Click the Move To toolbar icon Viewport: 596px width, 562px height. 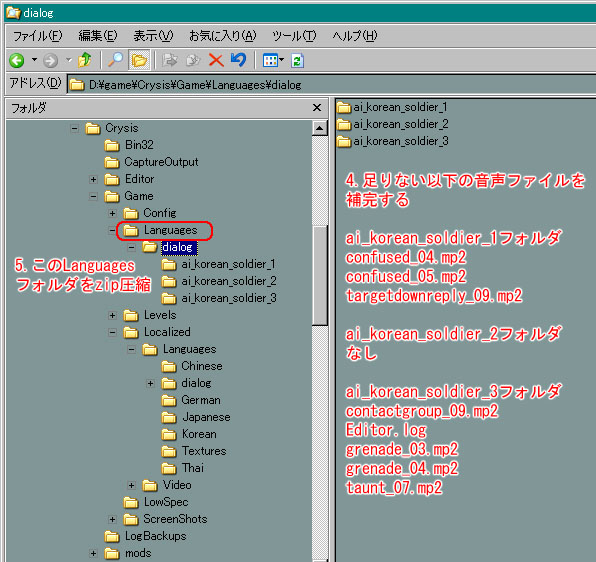click(170, 60)
